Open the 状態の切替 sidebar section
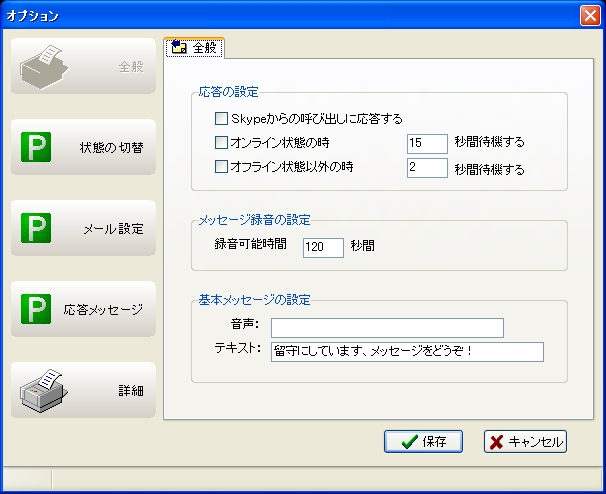Viewport: 606px width, 494px height. [x=83, y=147]
